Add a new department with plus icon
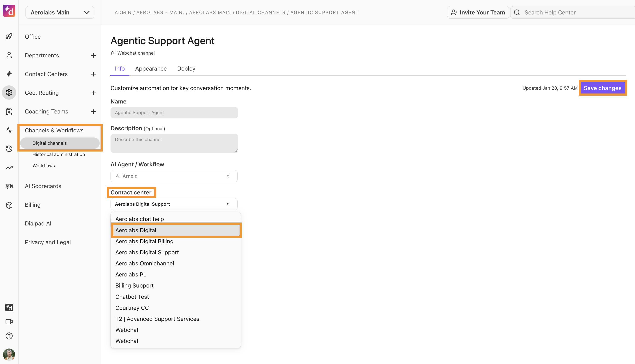This screenshot has width=635, height=364. click(94, 55)
